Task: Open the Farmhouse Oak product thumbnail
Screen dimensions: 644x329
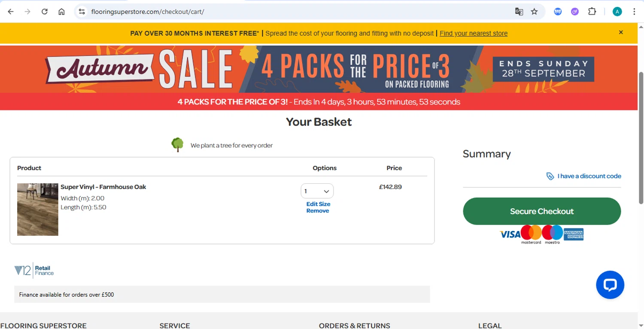Action: 38,210
